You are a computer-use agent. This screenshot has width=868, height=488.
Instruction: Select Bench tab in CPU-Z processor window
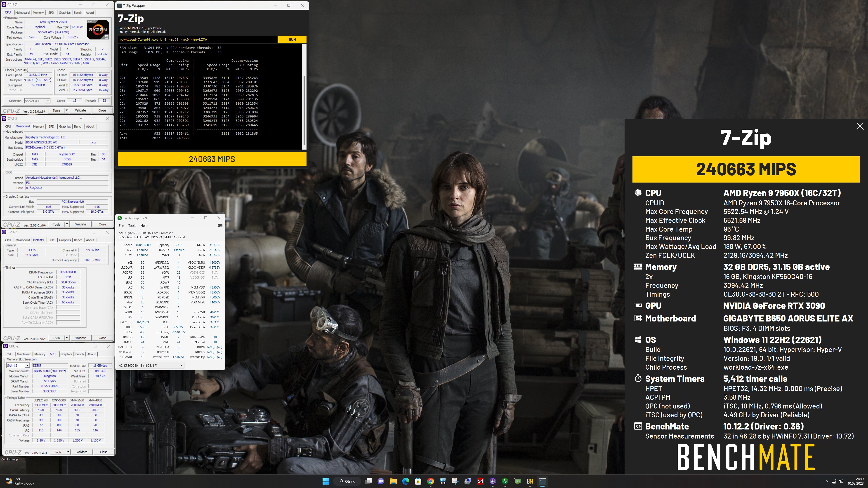click(78, 12)
